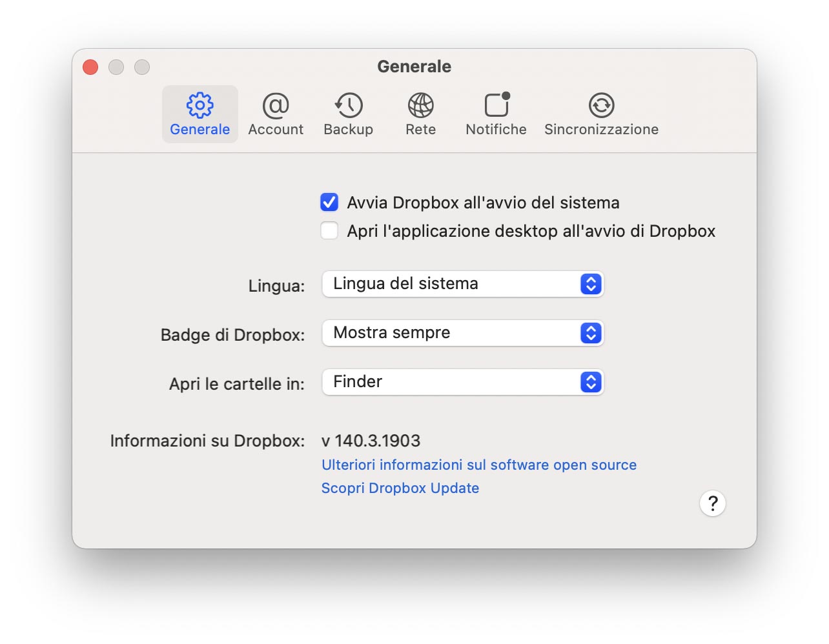Click the Finder dropdown stepper arrows
Viewport: 829px width, 644px height.
pyautogui.click(x=591, y=382)
